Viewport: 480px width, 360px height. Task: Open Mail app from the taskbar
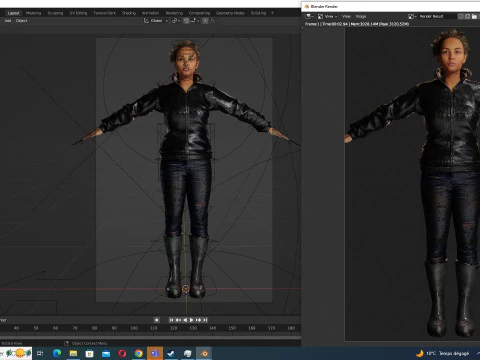(106, 353)
